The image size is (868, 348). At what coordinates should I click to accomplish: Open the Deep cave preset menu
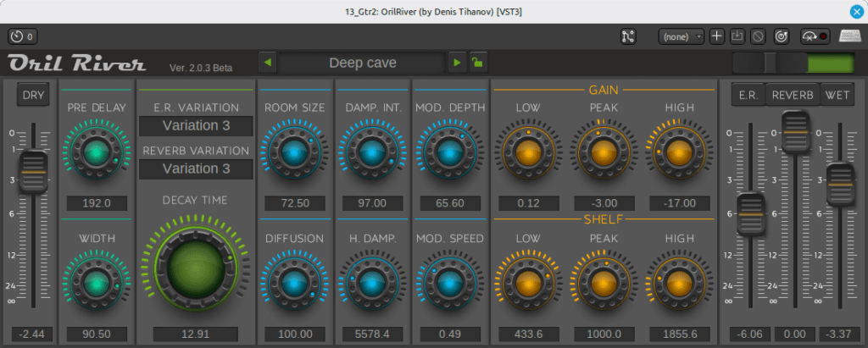pos(363,63)
